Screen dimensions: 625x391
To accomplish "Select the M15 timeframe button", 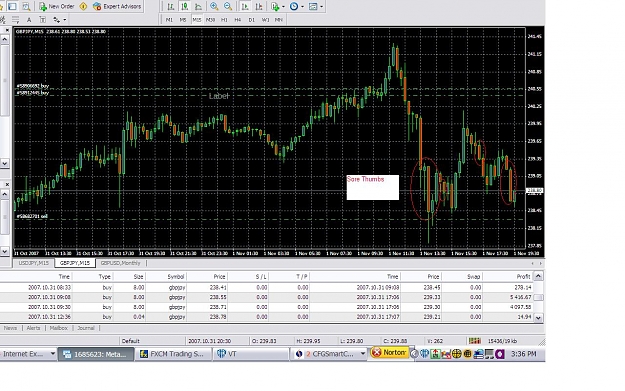I will pos(197,20).
